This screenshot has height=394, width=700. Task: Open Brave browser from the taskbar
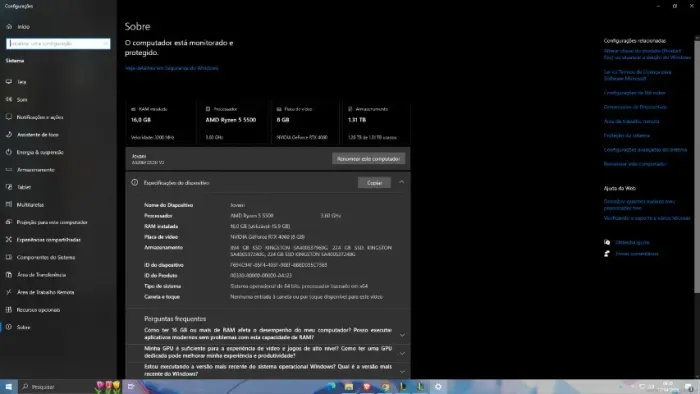point(367,387)
